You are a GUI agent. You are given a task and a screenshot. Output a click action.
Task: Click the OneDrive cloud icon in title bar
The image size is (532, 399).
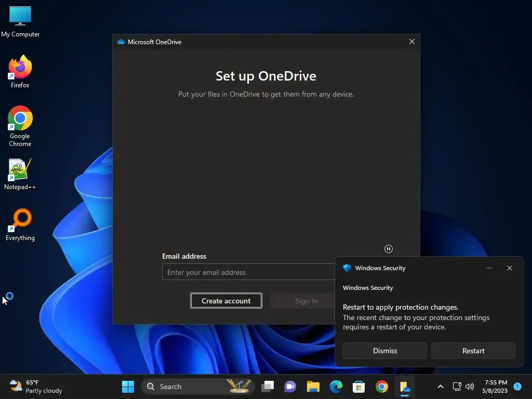point(121,42)
